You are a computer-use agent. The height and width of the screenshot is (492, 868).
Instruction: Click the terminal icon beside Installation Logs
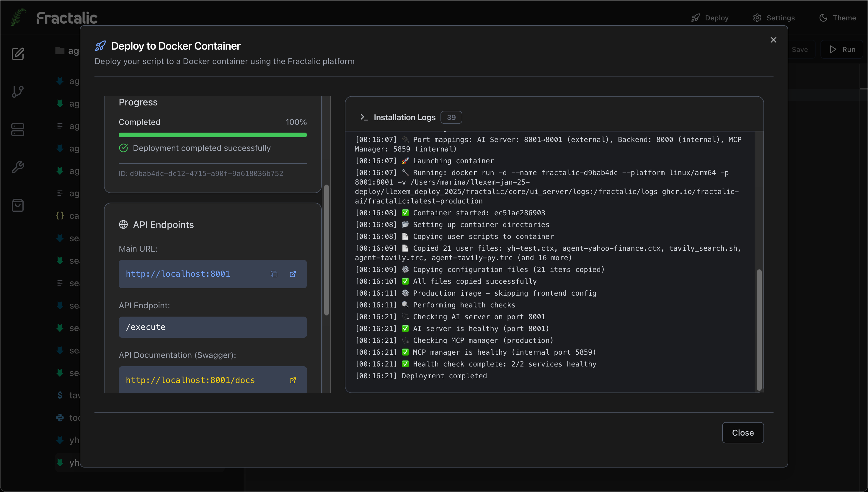pyautogui.click(x=364, y=117)
